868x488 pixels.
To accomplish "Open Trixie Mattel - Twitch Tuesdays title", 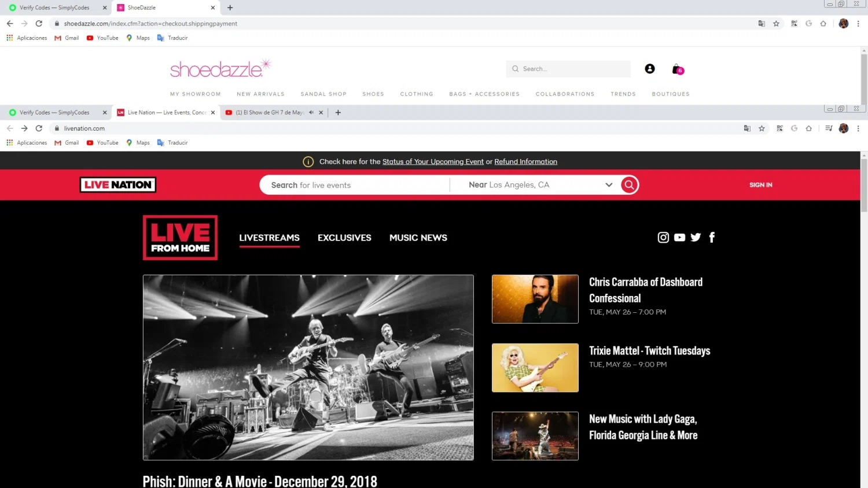I will click(x=649, y=350).
